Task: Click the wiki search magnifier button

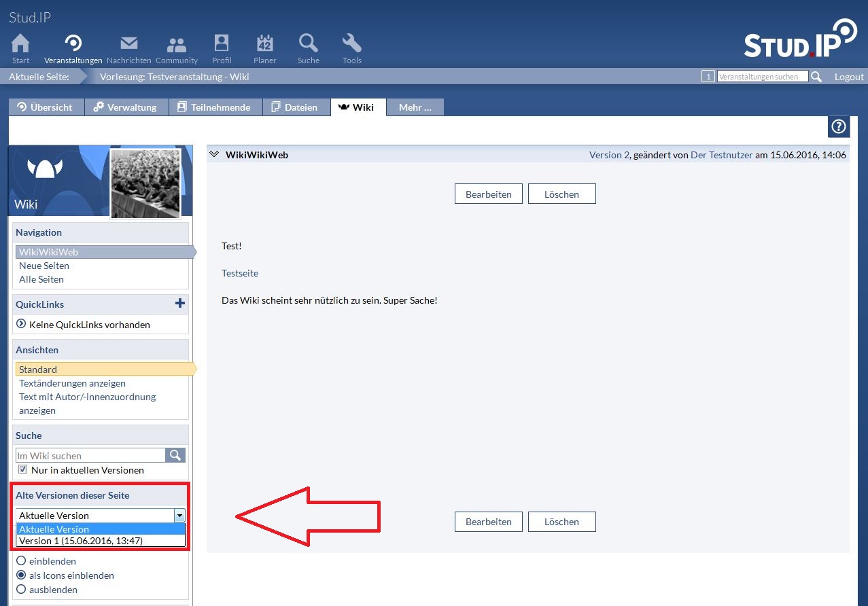Action: click(x=175, y=455)
